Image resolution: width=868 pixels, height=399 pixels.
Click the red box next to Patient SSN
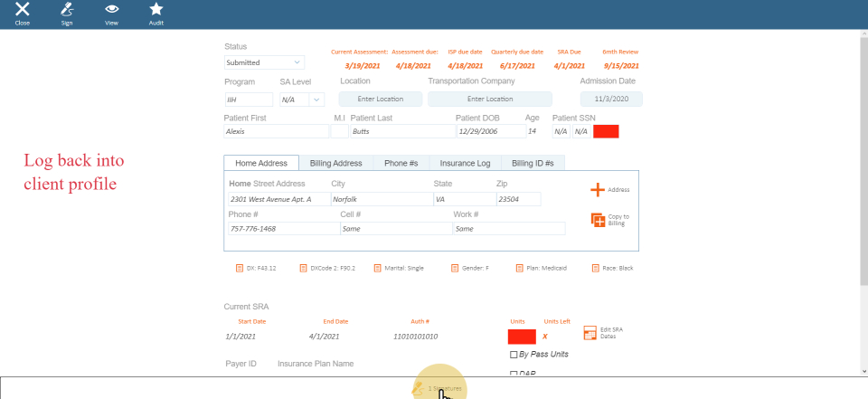(x=606, y=131)
